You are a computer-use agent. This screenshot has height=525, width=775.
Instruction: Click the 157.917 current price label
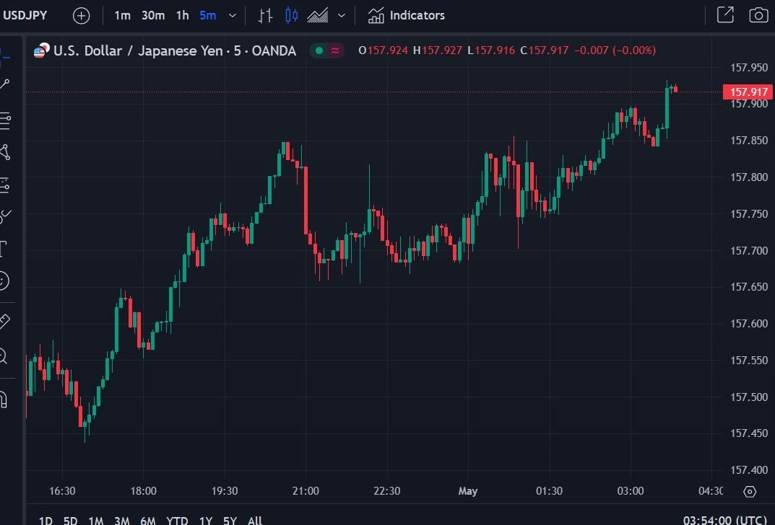pyautogui.click(x=748, y=92)
